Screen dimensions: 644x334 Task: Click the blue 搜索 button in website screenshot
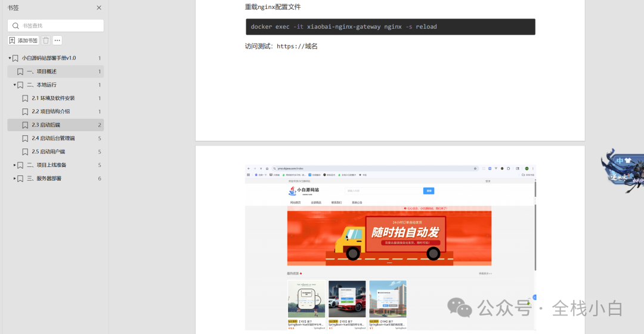coord(429,191)
